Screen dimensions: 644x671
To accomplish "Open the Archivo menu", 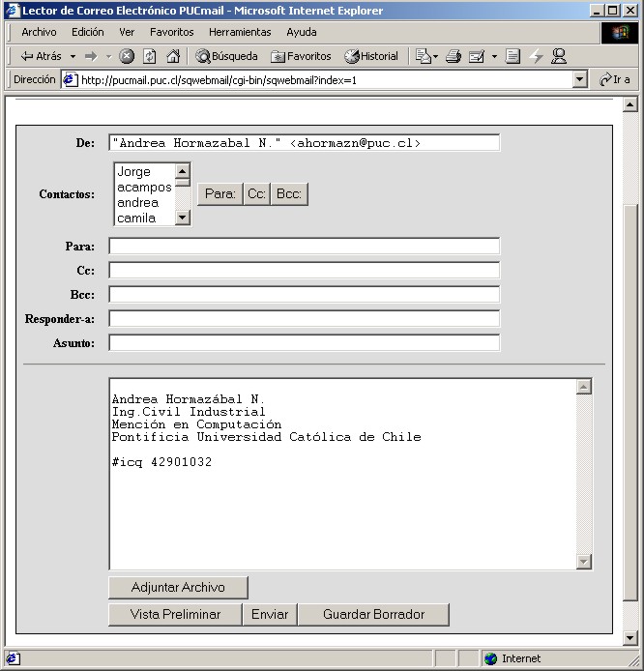I will (39, 32).
